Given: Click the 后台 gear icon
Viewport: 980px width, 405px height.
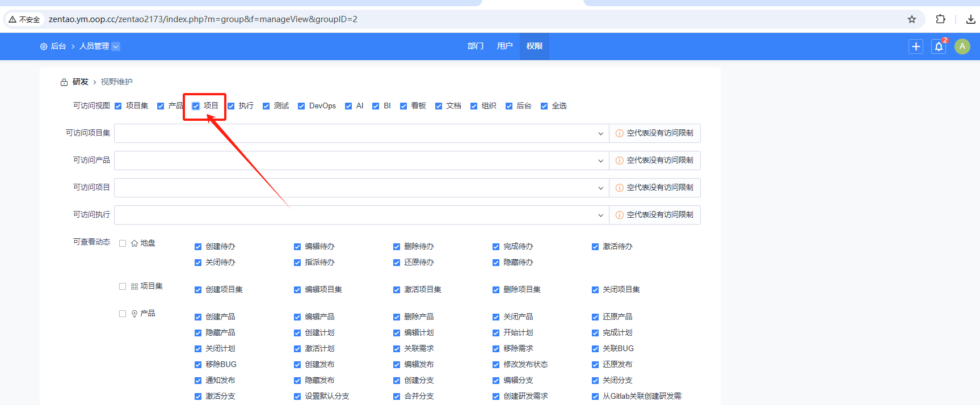Looking at the screenshot, I should [x=44, y=47].
